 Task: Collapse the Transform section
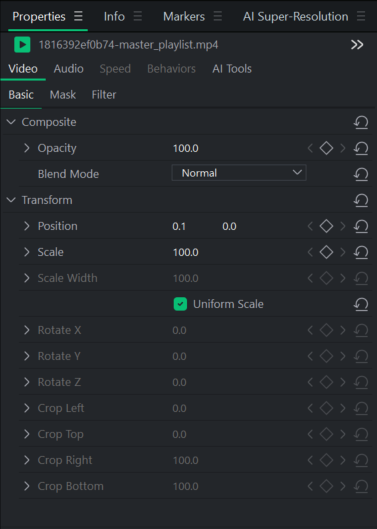tap(11, 200)
